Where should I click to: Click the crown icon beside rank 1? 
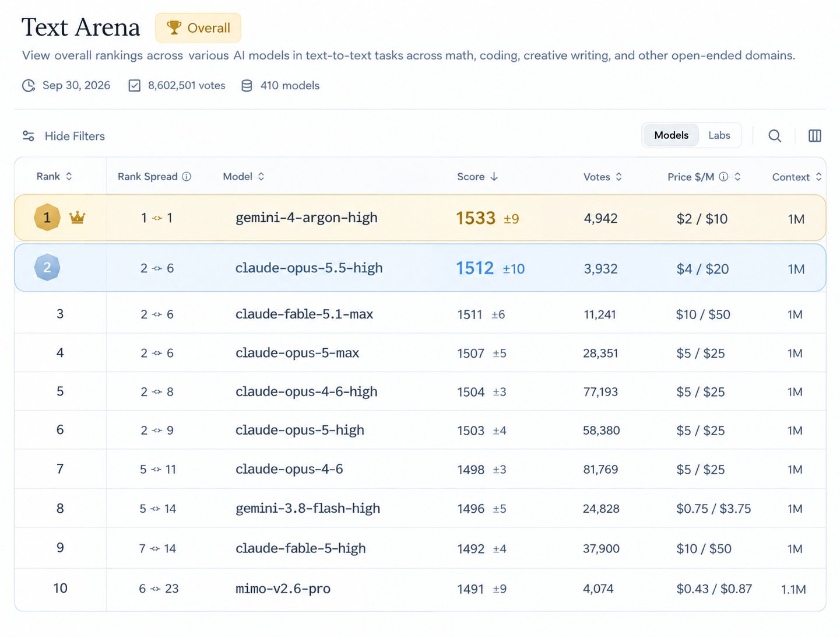[x=77, y=218]
